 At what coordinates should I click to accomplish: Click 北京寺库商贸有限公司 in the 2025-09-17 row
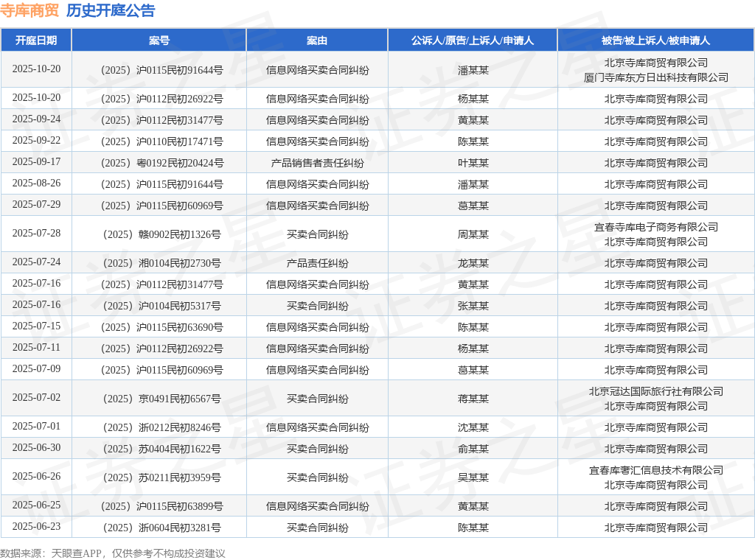coord(655,163)
